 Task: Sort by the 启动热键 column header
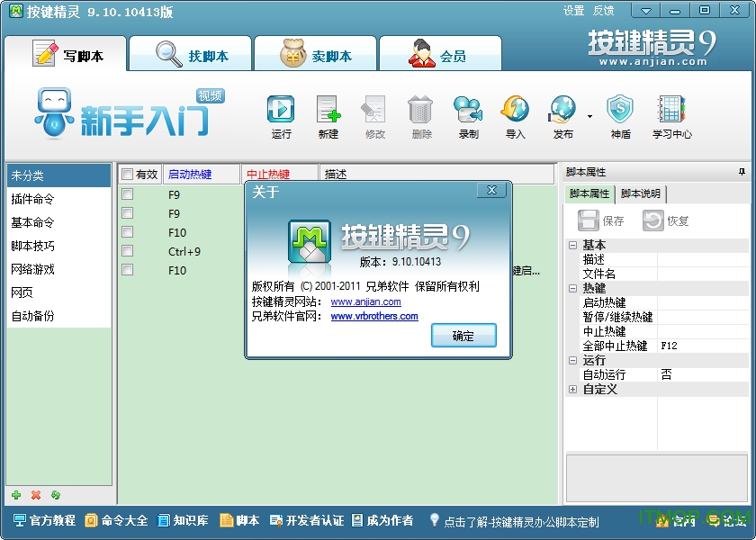point(202,174)
